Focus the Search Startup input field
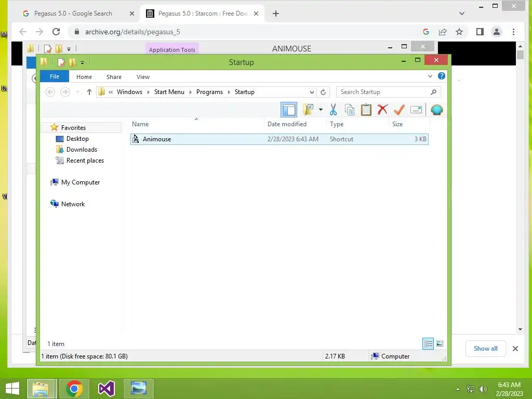 pos(388,92)
